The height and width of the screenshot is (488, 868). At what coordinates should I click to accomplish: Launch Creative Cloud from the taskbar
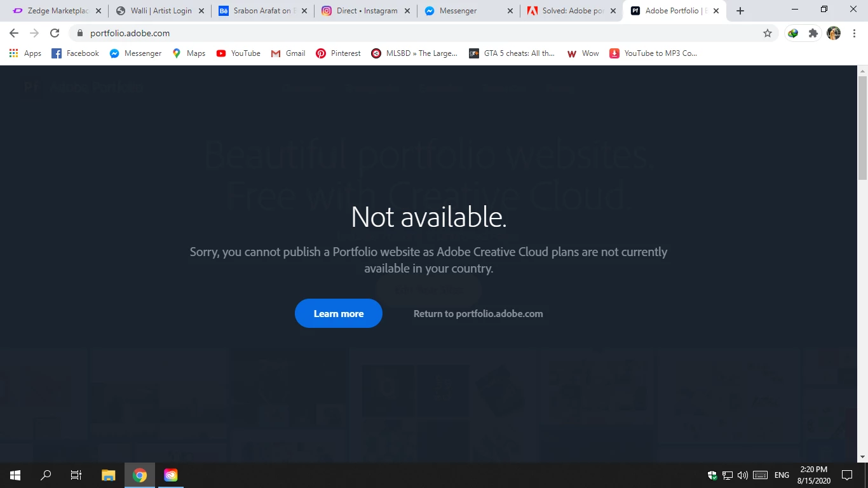pyautogui.click(x=171, y=475)
